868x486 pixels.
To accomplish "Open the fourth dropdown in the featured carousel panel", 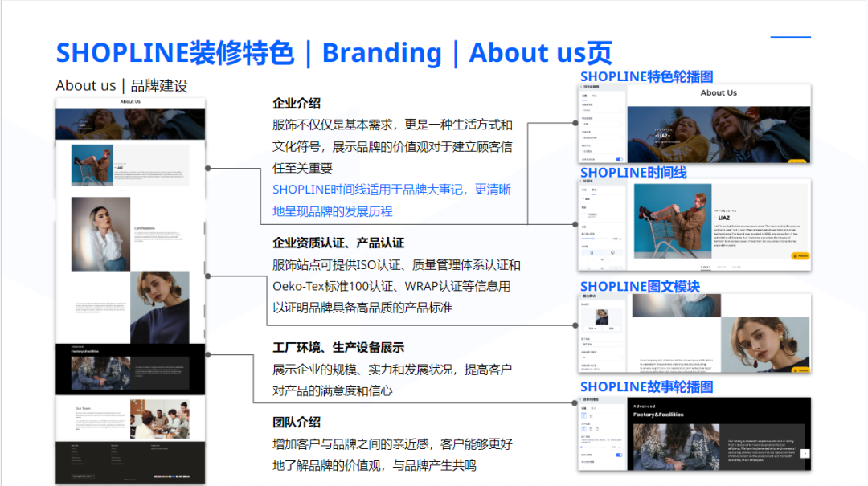I will [x=602, y=151].
